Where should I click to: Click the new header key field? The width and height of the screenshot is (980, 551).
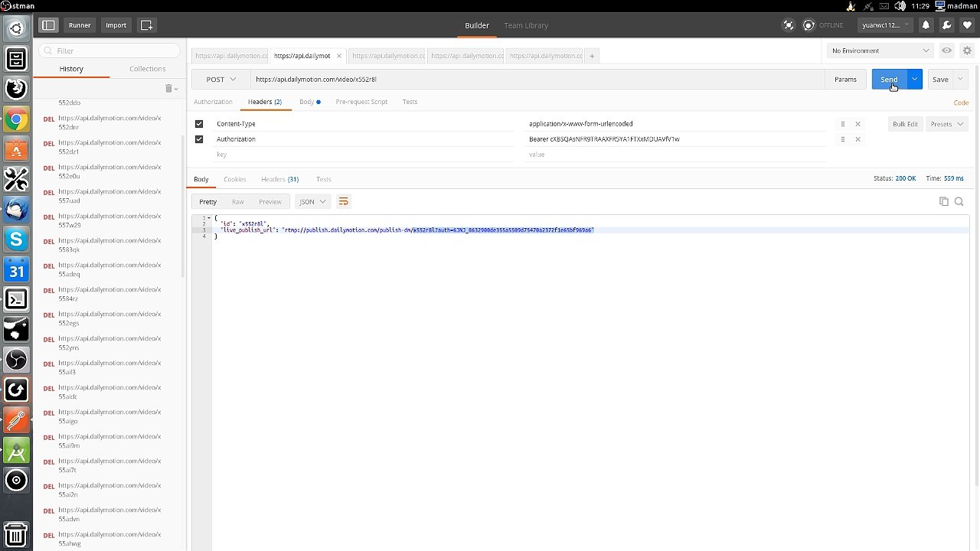(364, 155)
